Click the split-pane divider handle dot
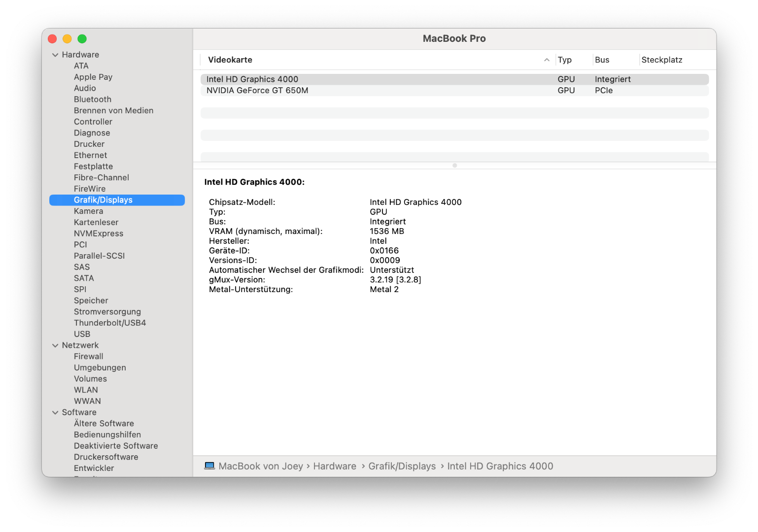This screenshot has height=532, width=758. 454,166
